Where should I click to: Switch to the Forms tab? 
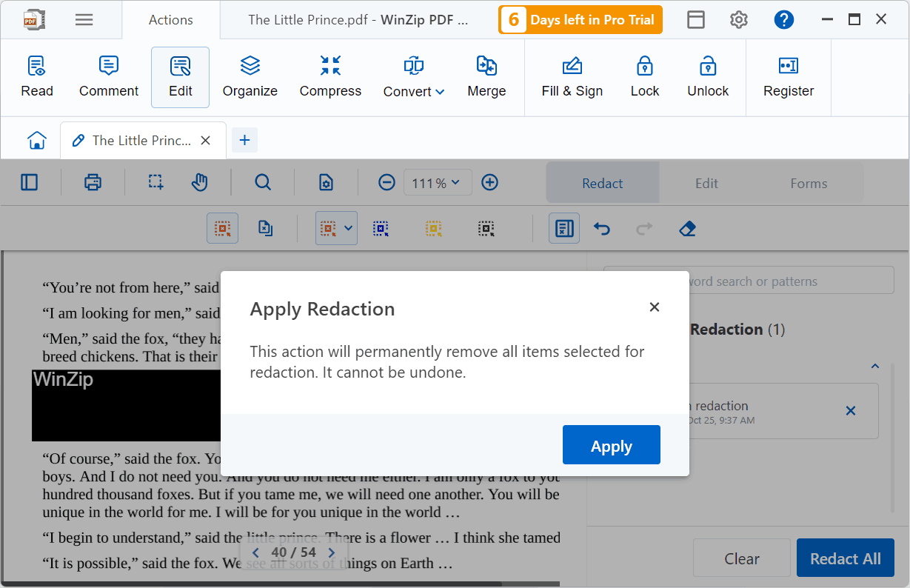tap(809, 183)
